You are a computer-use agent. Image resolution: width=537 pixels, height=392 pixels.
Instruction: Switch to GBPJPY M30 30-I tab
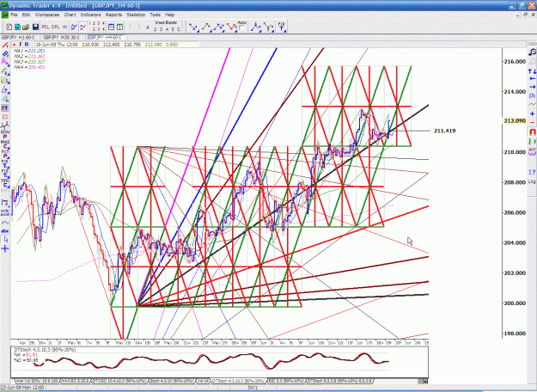point(61,37)
